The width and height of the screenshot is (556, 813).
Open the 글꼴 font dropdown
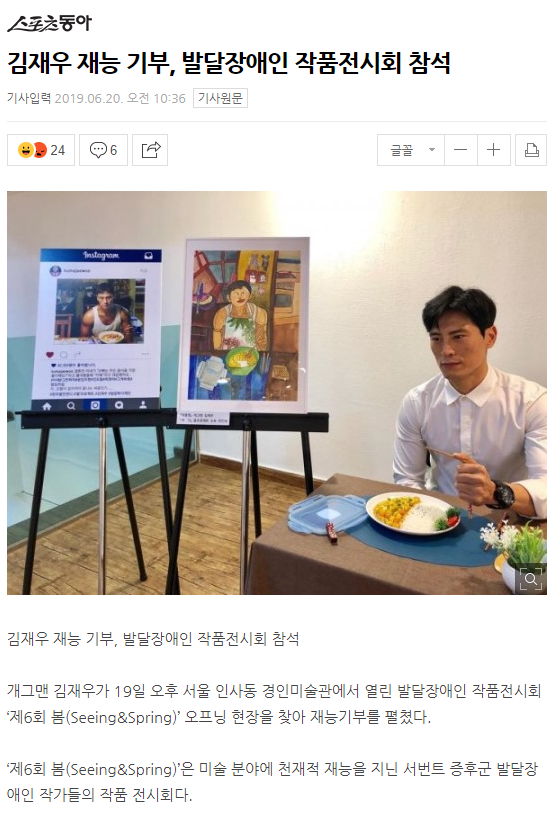point(411,150)
